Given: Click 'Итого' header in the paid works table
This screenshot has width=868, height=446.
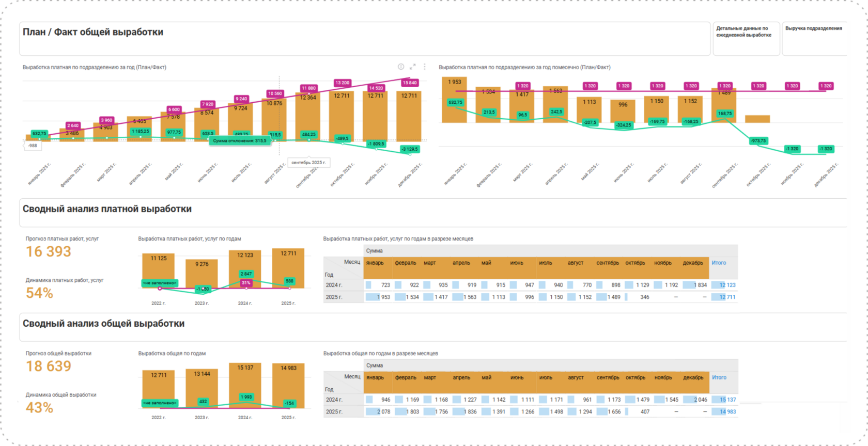Looking at the screenshot, I should tap(719, 263).
